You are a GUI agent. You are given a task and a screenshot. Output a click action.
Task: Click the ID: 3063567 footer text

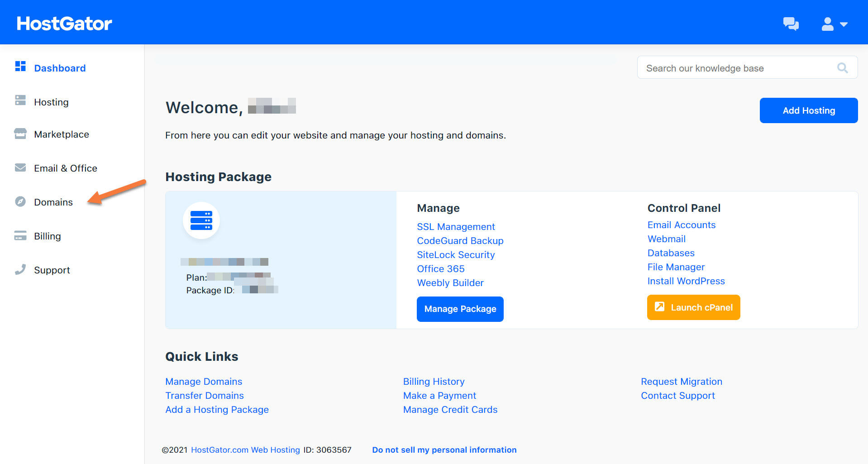click(328, 450)
